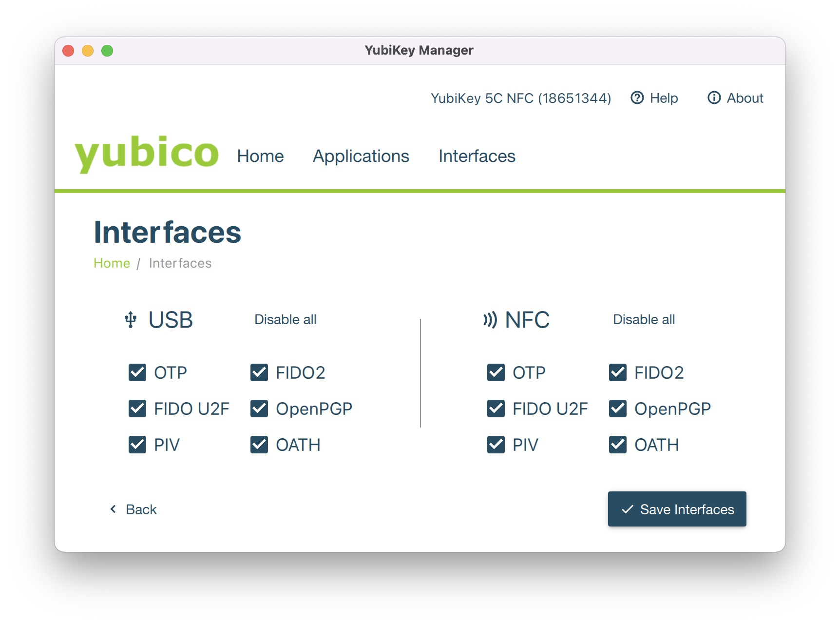
Task: Click the Interfaces page heading
Action: [x=167, y=232]
